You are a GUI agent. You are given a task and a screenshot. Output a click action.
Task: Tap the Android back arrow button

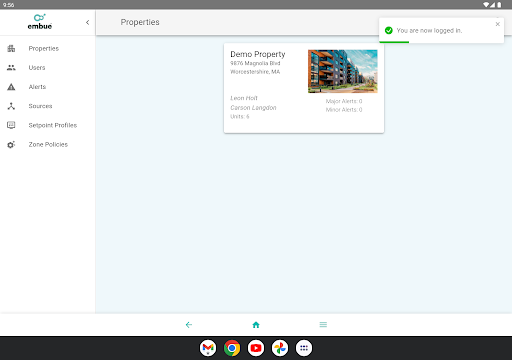coord(189,325)
